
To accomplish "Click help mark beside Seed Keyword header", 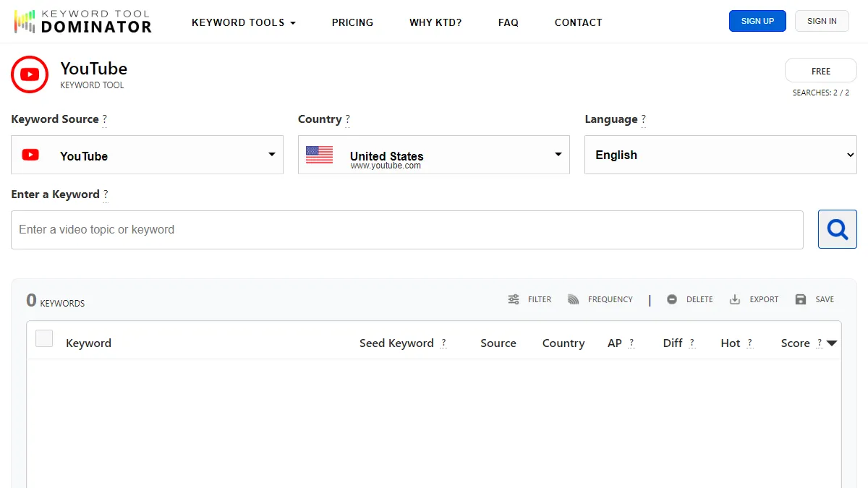I will tap(443, 343).
